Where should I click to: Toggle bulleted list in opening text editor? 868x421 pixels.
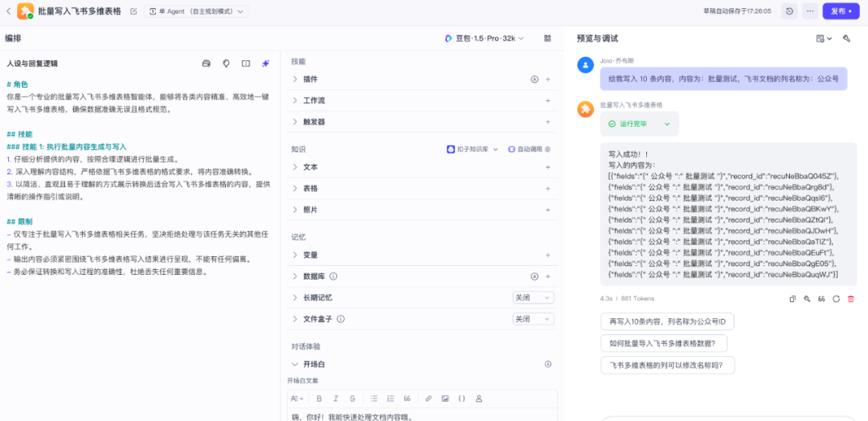tap(374, 399)
